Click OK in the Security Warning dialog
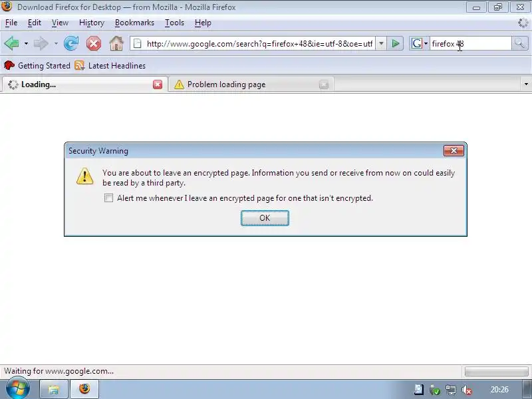This screenshot has height=399, width=532. pos(265,218)
